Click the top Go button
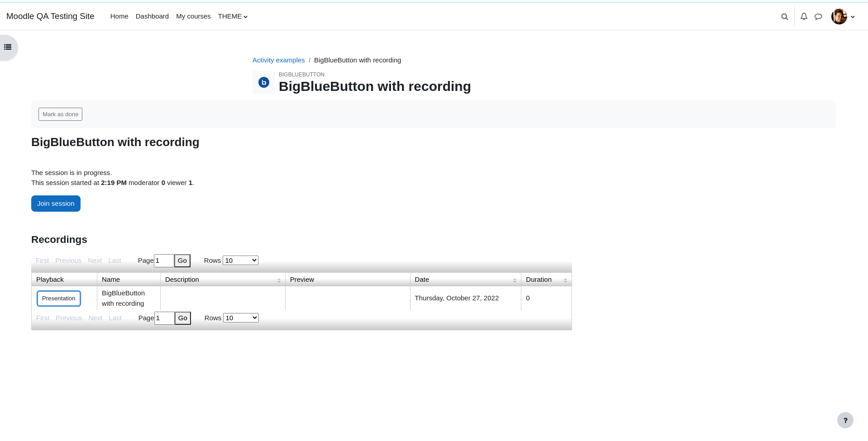This screenshot has width=868, height=441. point(182,261)
